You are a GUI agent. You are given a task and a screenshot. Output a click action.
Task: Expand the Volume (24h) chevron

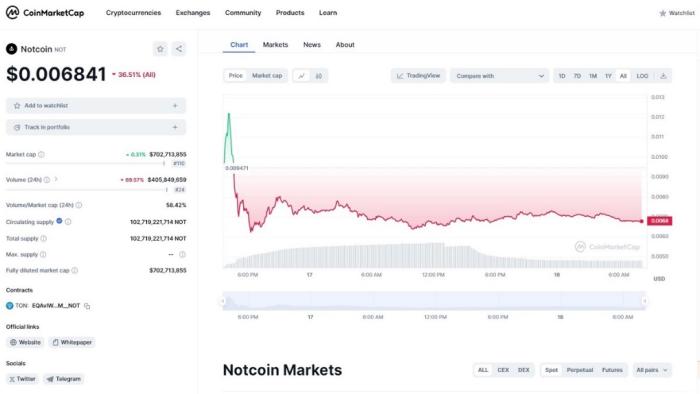coord(56,179)
